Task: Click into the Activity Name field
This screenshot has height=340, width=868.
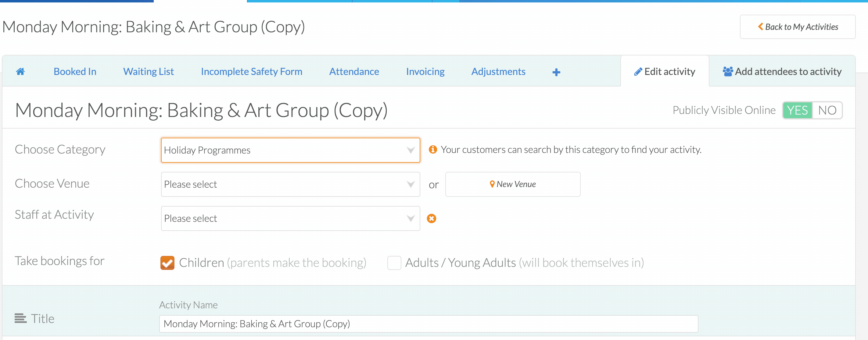Action: pos(428,324)
